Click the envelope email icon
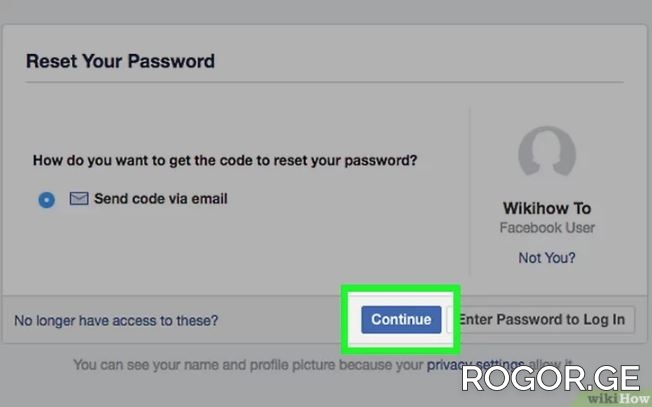This screenshot has width=652, height=407. click(x=79, y=199)
